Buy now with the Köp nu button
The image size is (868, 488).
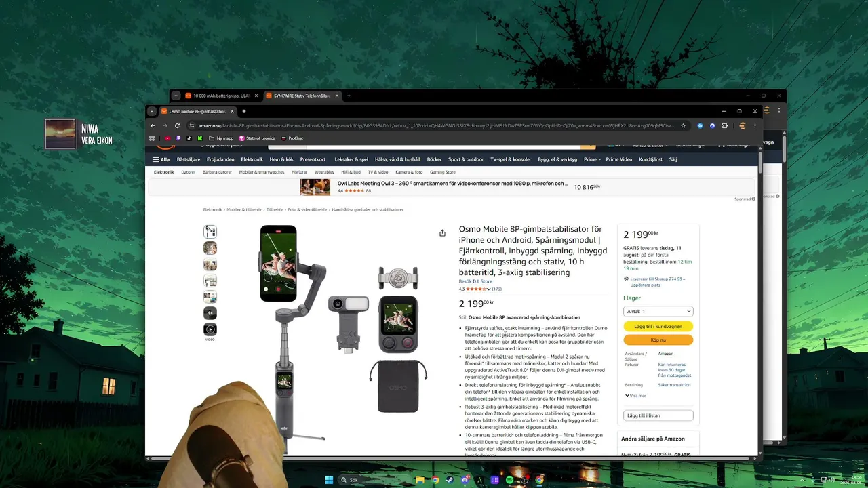point(658,340)
